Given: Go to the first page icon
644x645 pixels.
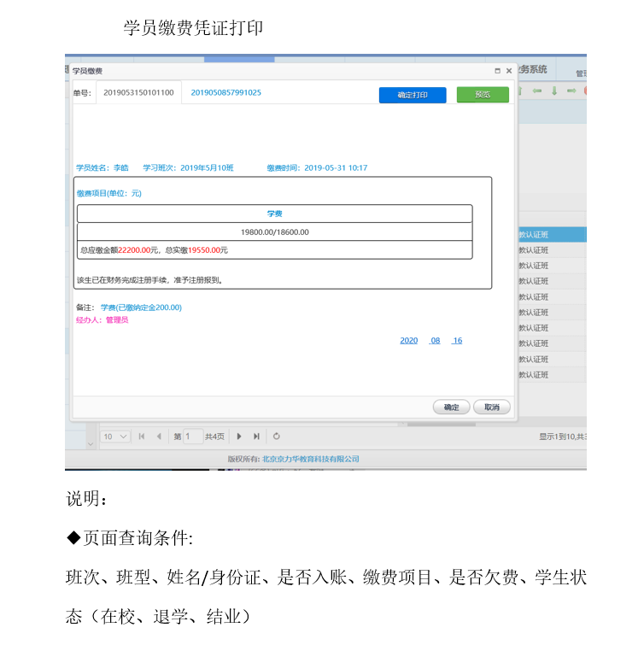Looking at the screenshot, I should (142, 437).
